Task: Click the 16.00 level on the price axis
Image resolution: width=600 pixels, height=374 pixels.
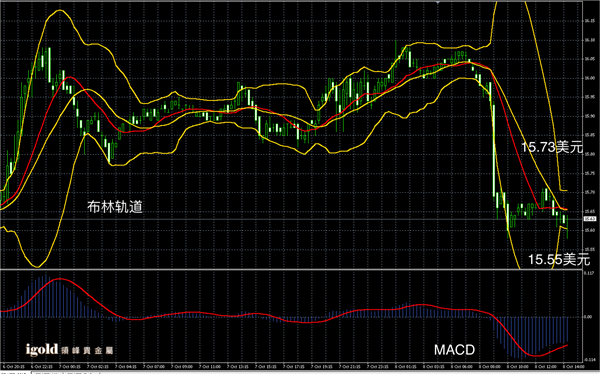Action: point(589,78)
